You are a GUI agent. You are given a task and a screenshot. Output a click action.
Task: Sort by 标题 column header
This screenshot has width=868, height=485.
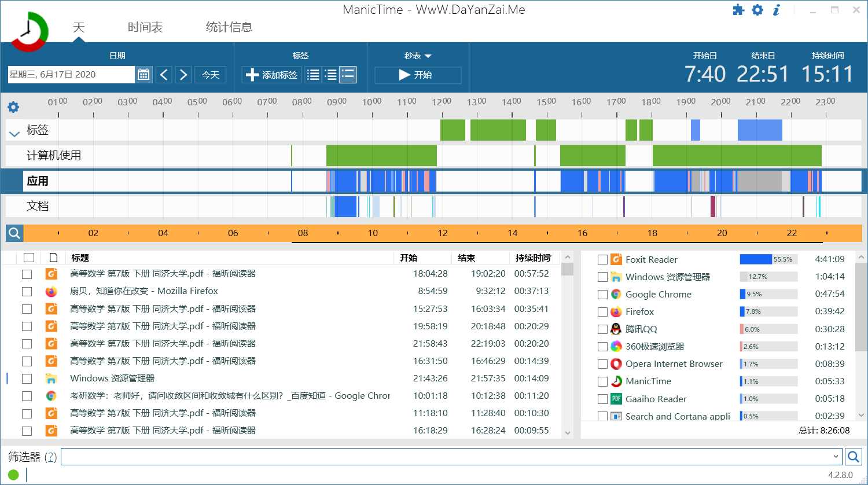coord(80,258)
